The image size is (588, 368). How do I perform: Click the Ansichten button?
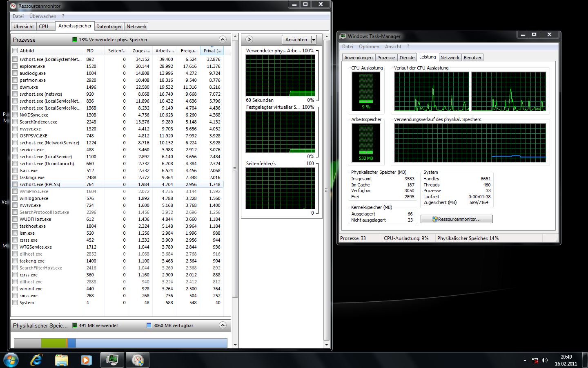coord(296,40)
